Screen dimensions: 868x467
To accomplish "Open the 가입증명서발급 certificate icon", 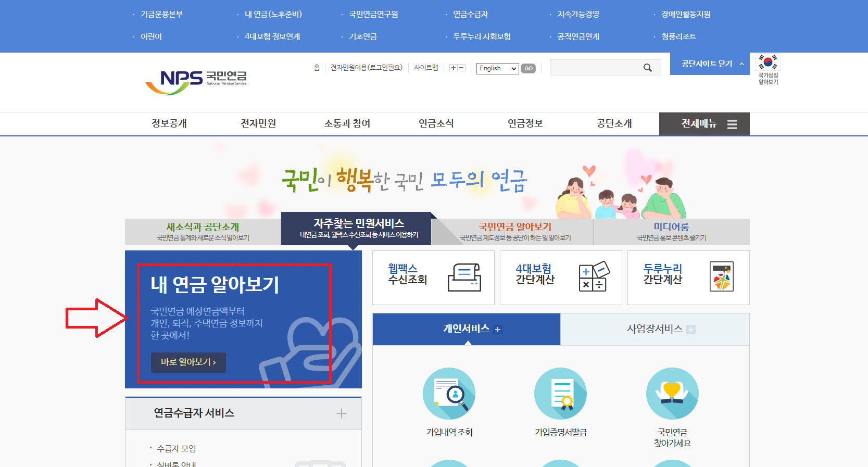I will coord(561,394).
